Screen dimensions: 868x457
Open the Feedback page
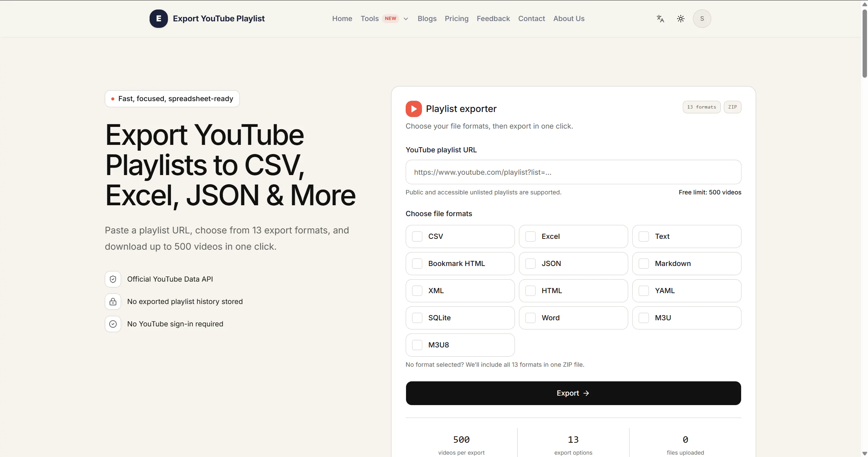493,19
